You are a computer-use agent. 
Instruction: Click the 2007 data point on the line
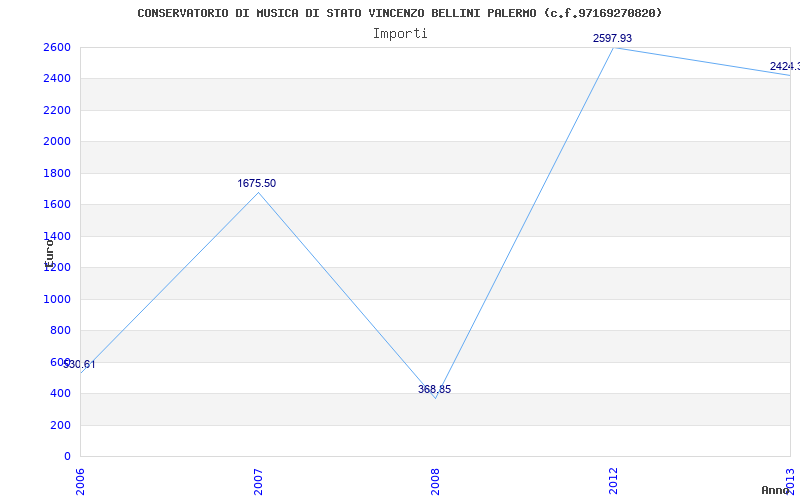tap(258, 192)
